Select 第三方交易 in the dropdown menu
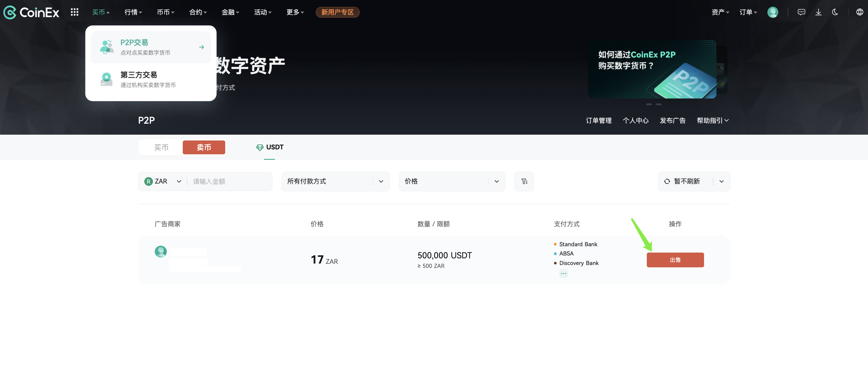This screenshot has width=868, height=378. (x=151, y=79)
